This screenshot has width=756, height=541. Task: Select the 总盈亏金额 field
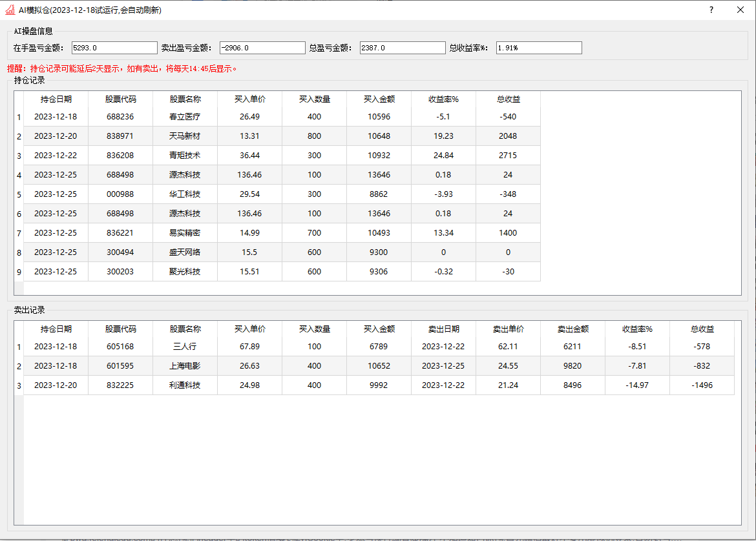coord(403,48)
